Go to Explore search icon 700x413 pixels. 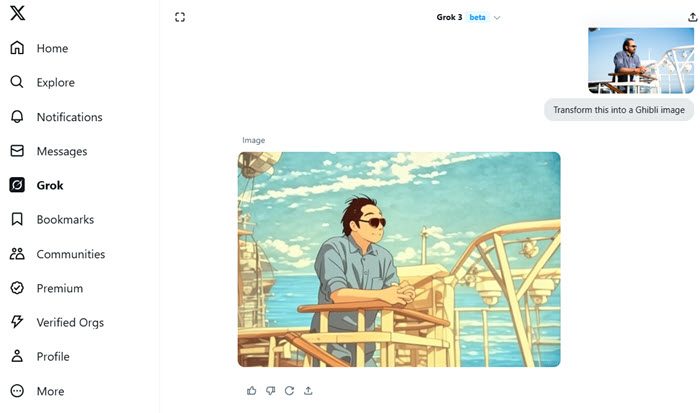click(17, 82)
